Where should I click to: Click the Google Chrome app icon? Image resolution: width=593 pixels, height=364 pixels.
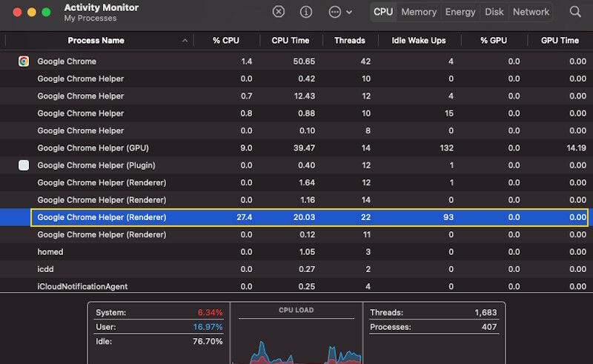click(x=24, y=62)
